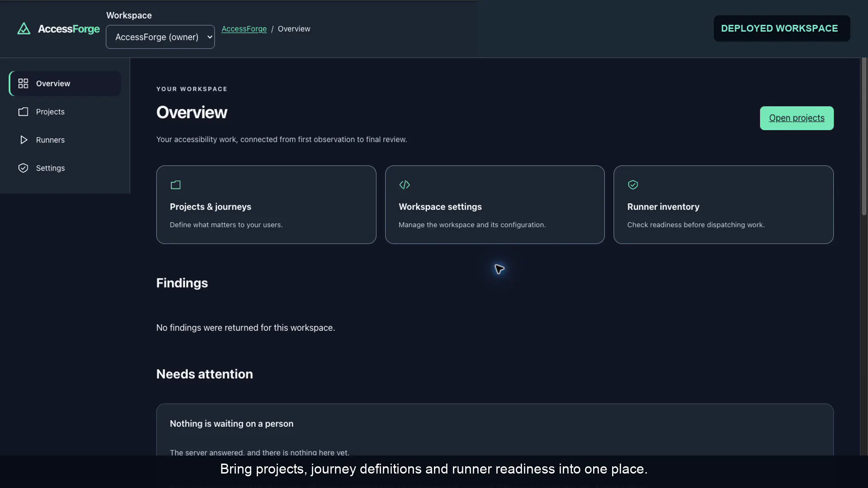Click 'Manage the workspace and its configuration.' text
The width and height of the screenshot is (868, 488).
[472, 225]
